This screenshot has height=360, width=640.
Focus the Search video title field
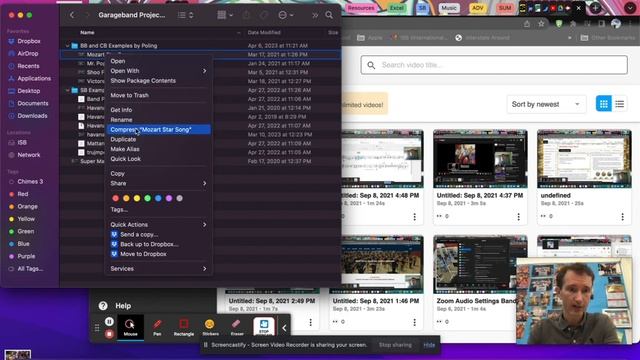click(x=494, y=65)
